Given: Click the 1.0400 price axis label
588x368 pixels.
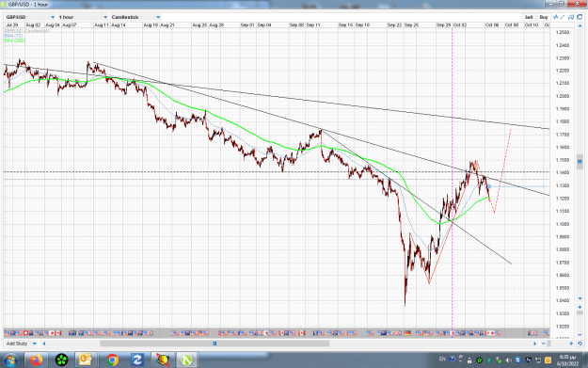Looking at the screenshot, I should [563, 301].
